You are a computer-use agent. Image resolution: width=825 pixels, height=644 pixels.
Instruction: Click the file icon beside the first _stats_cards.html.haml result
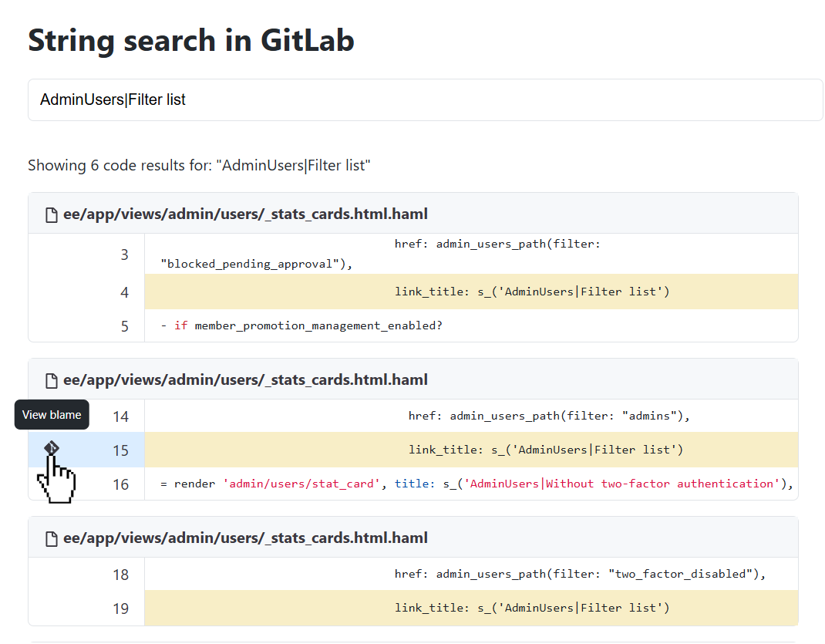point(51,214)
